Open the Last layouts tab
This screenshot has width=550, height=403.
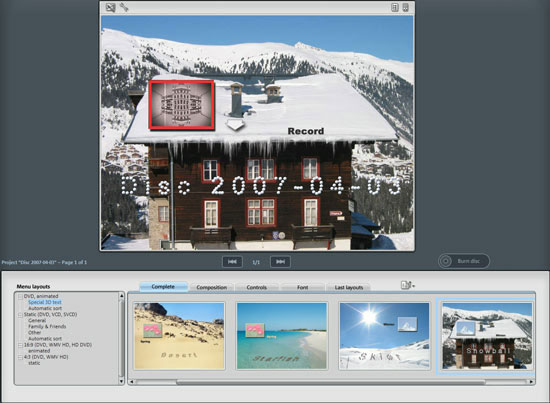[348, 287]
